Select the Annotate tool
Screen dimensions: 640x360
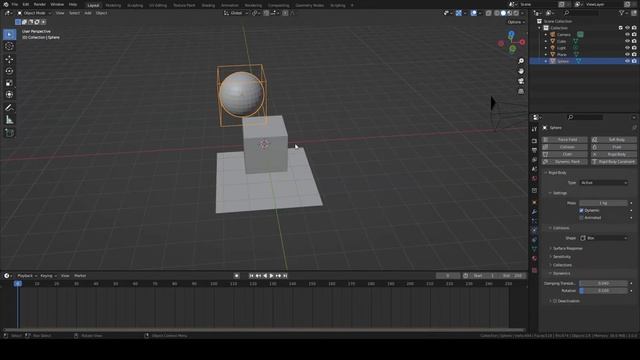pos(9,108)
